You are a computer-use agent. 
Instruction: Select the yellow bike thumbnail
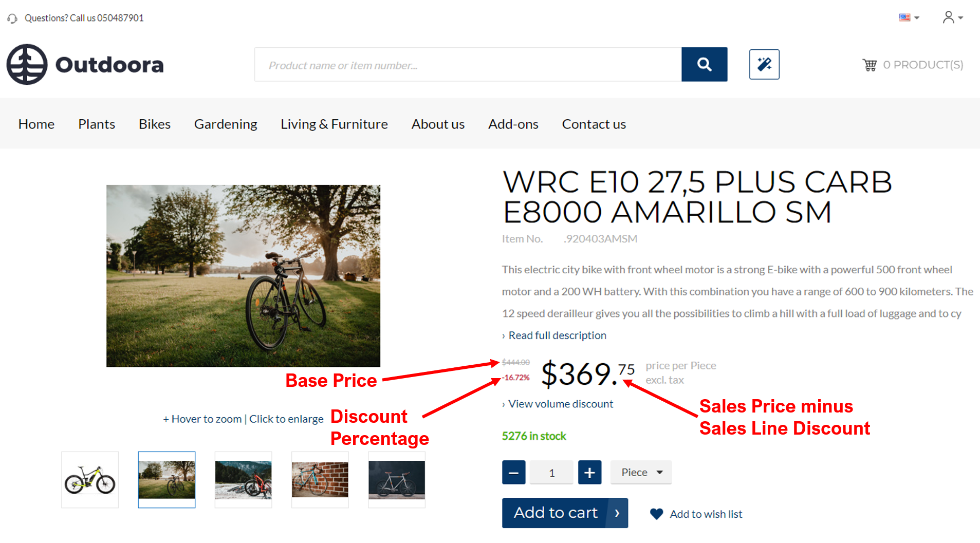pyautogui.click(x=90, y=480)
